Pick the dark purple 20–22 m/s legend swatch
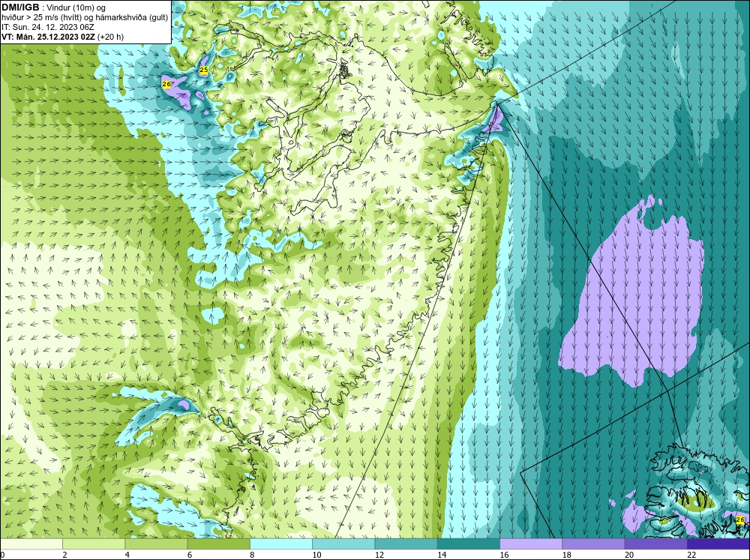 (x=655, y=544)
